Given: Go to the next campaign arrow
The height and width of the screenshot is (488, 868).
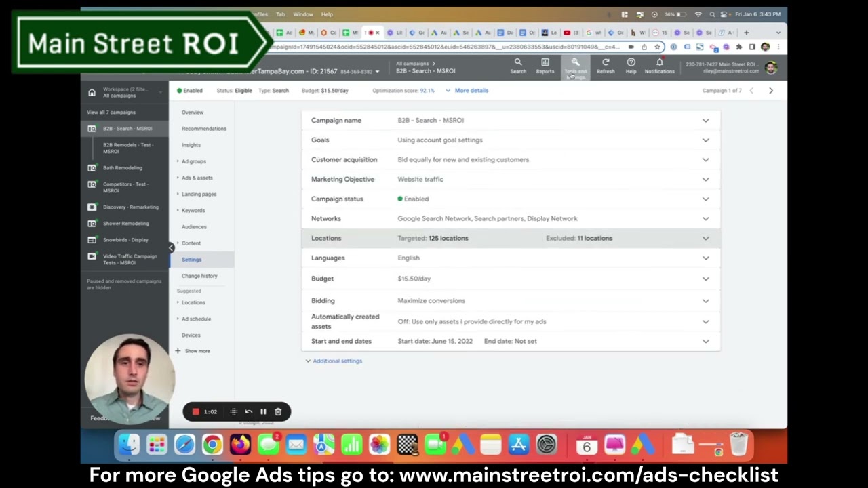Looking at the screenshot, I should click(x=770, y=91).
